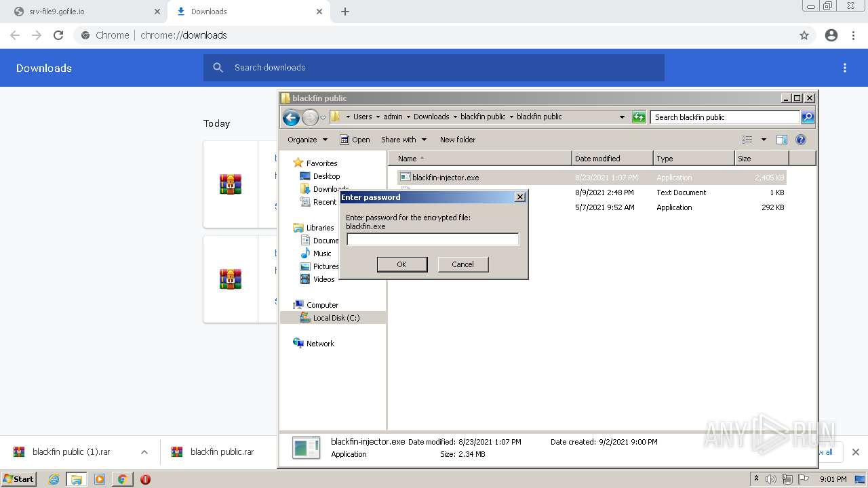868x488 pixels.
Task: Close the Enter password dialog
Action: coord(520,197)
